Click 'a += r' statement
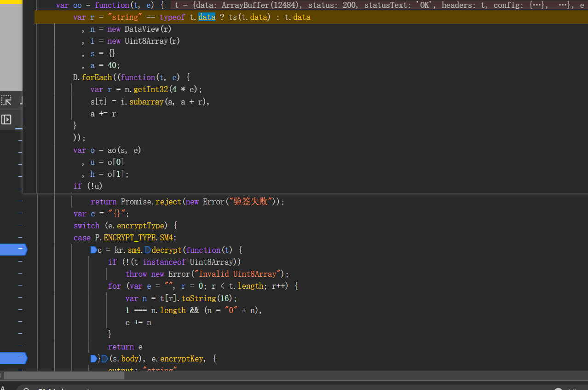 (x=104, y=114)
